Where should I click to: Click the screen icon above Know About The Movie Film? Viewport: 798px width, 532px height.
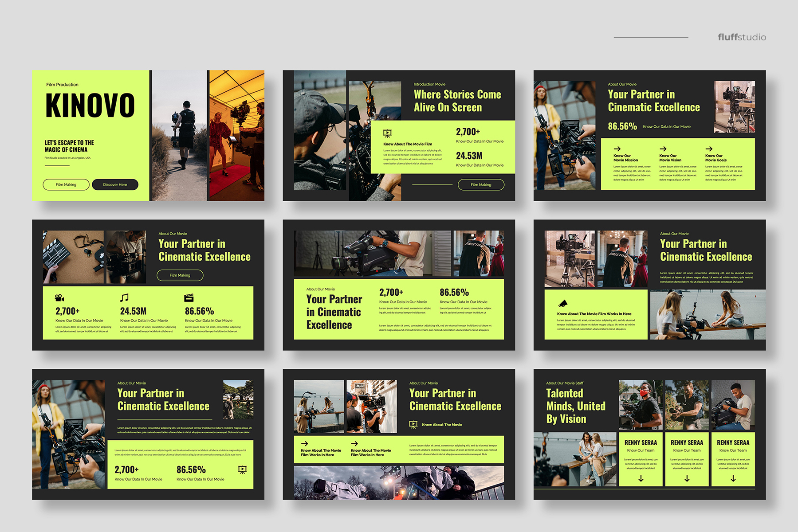click(387, 133)
